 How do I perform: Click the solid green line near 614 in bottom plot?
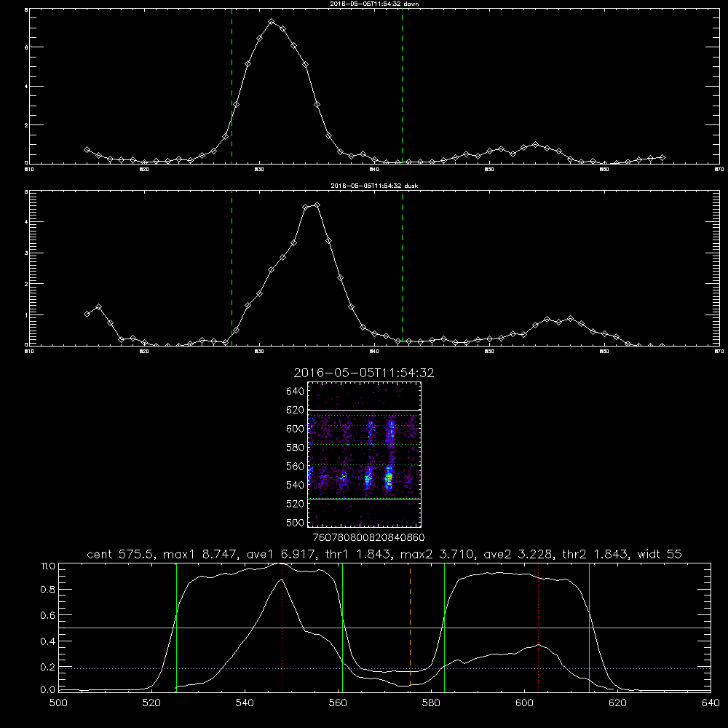[x=589, y=628]
